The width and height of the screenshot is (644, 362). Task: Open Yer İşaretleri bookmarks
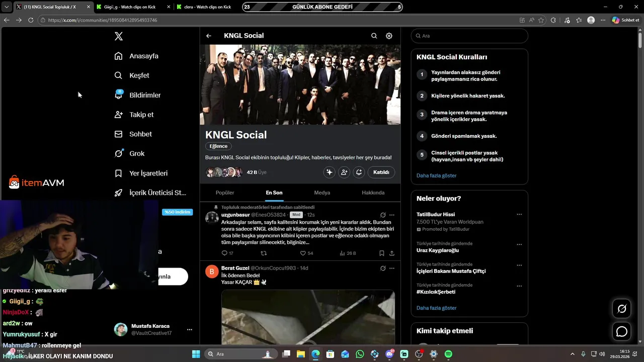pyautogui.click(x=141, y=173)
